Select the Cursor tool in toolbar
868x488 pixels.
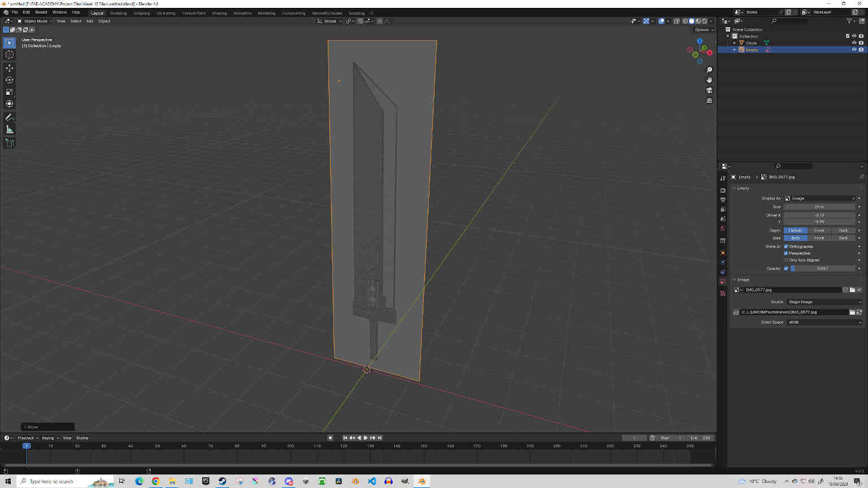click(x=10, y=55)
